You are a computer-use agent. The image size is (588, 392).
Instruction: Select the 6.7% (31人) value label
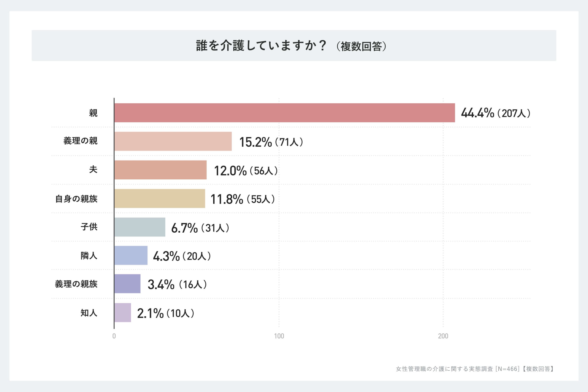coord(200,228)
